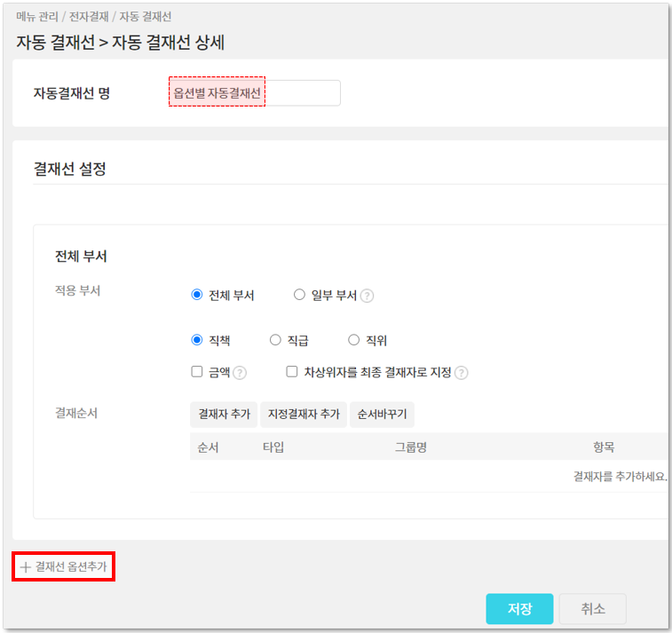
Task: Select the 전체 부서 radio button
Action: pyautogui.click(x=197, y=295)
